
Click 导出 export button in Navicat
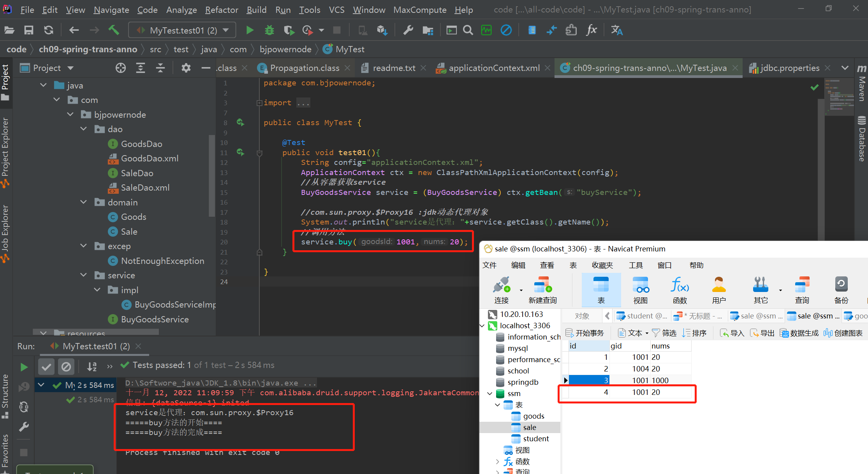click(x=762, y=333)
